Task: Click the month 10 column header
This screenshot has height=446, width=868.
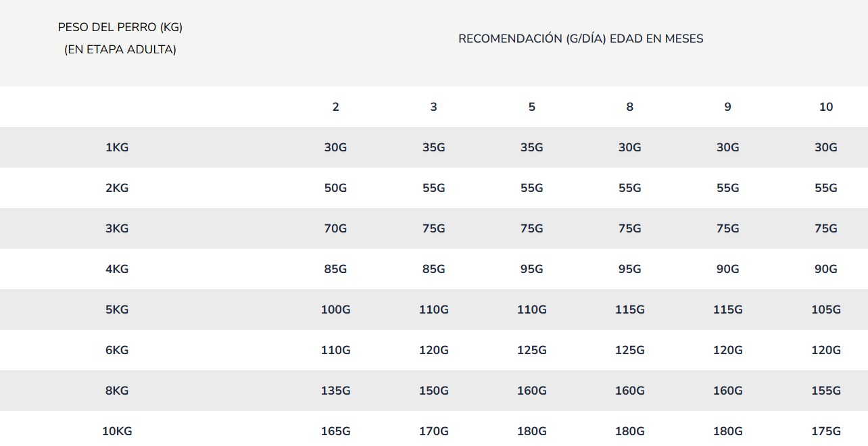Action: [826, 107]
